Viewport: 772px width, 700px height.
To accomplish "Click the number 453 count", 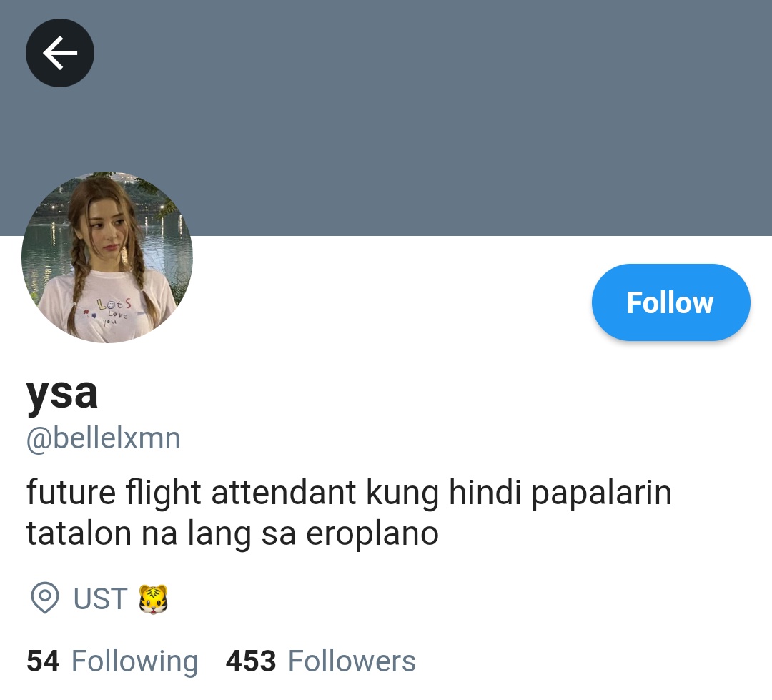I will (x=251, y=661).
